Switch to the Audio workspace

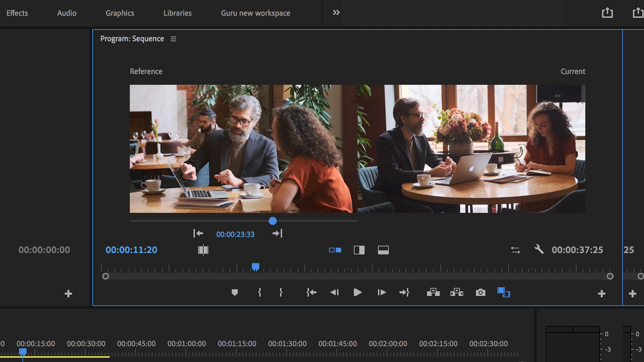67,13
